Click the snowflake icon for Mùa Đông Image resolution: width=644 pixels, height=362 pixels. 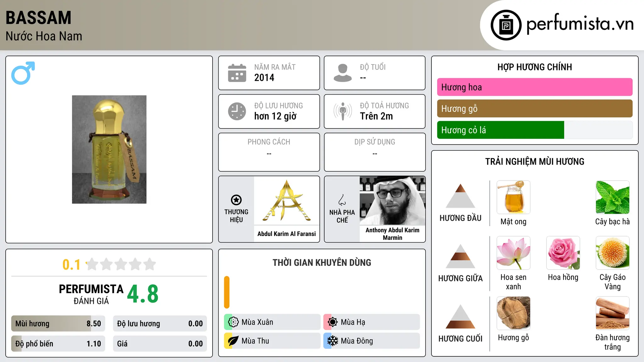pyautogui.click(x=333, y=341)
